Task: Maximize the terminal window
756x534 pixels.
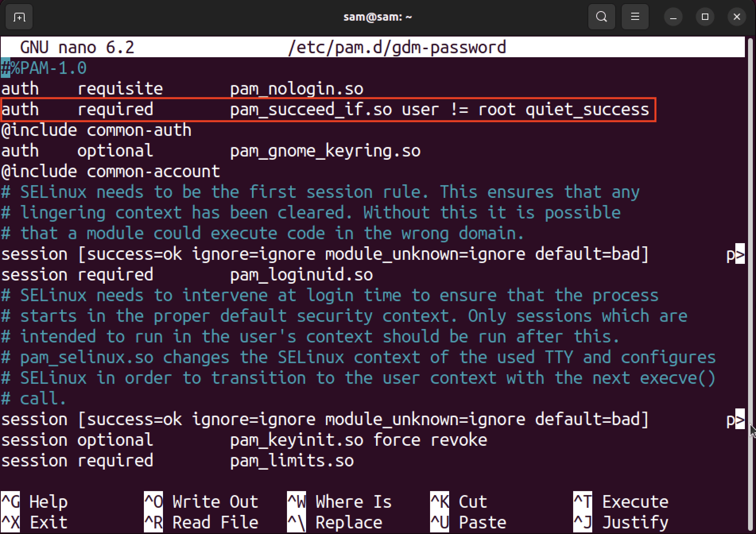Action: click(x=705, y=17)
